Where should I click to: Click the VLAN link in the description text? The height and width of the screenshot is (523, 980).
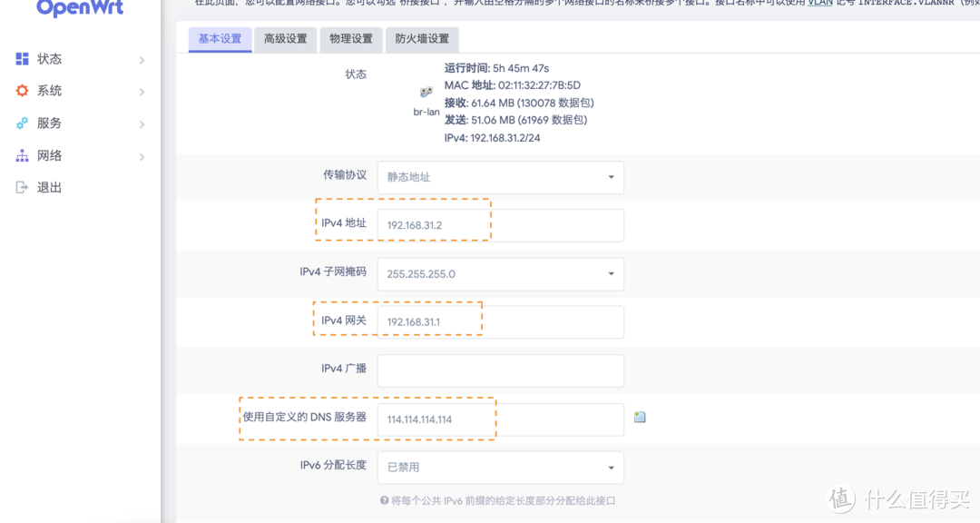tap(819, 3)
